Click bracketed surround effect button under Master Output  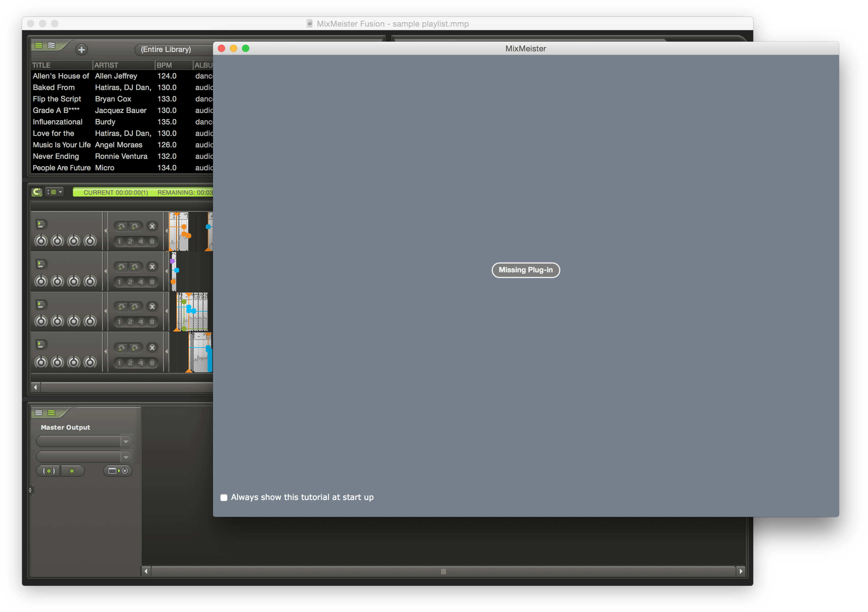pos(49,471)
